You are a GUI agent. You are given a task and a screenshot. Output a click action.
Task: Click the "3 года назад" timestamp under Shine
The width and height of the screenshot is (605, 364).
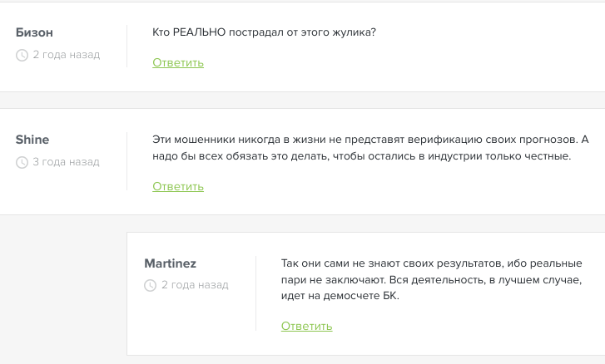pyautogui.click(x=66, y=162)
